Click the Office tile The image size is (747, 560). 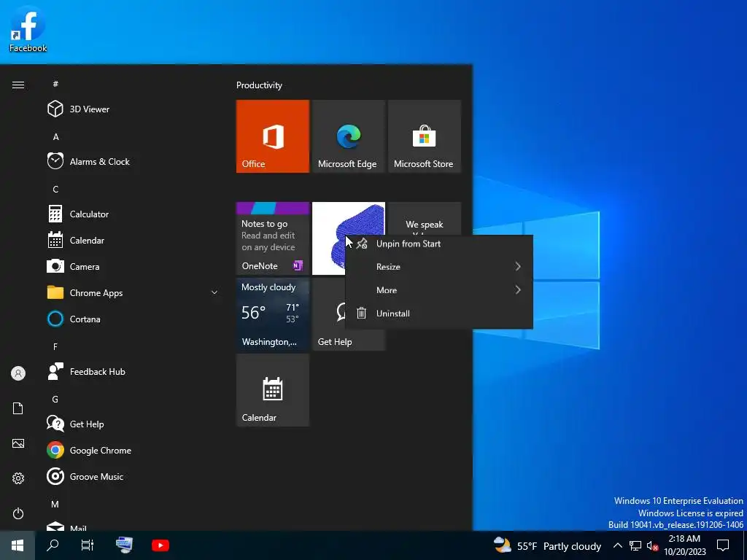pos(273,136)
